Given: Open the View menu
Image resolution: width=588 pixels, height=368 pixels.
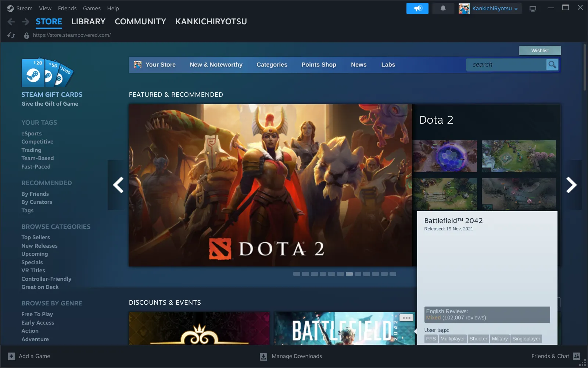Looking at the screenshot, I should (x=45, y=8).
